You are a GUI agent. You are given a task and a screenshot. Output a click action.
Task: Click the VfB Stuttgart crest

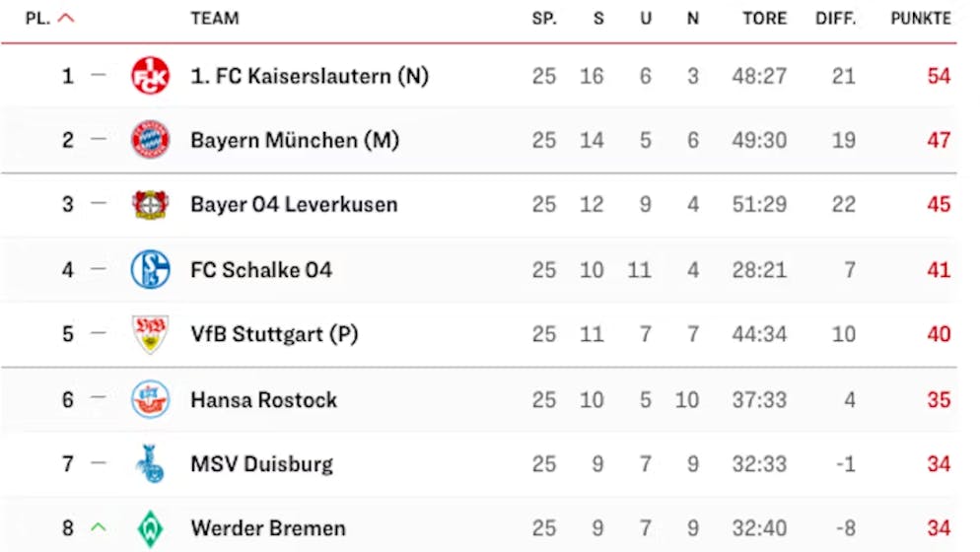[151, 334]
